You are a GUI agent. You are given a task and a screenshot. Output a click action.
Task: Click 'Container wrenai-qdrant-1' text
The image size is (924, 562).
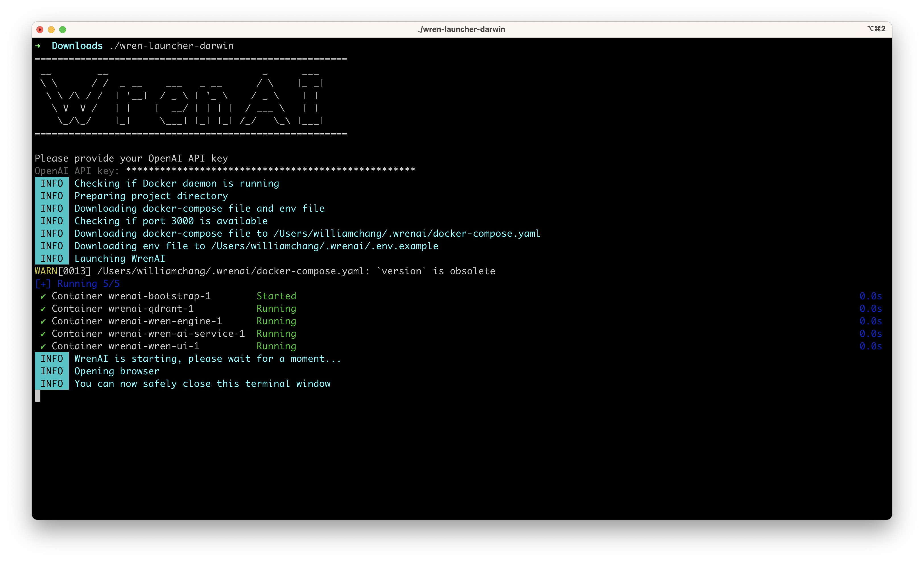pyautogui.click(x=123, y=309)
